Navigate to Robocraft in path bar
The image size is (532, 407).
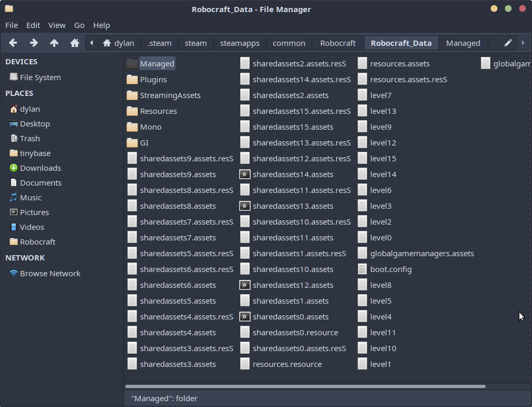338,43
